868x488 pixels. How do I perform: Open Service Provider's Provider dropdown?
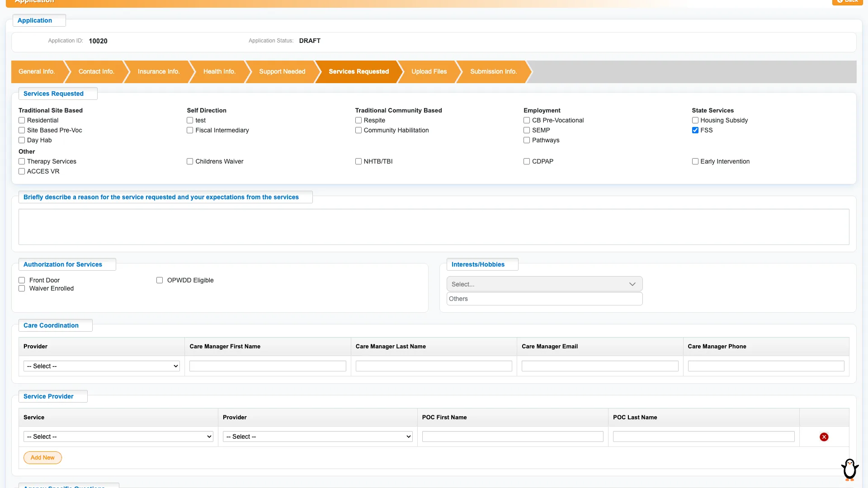tap(318, 436)
